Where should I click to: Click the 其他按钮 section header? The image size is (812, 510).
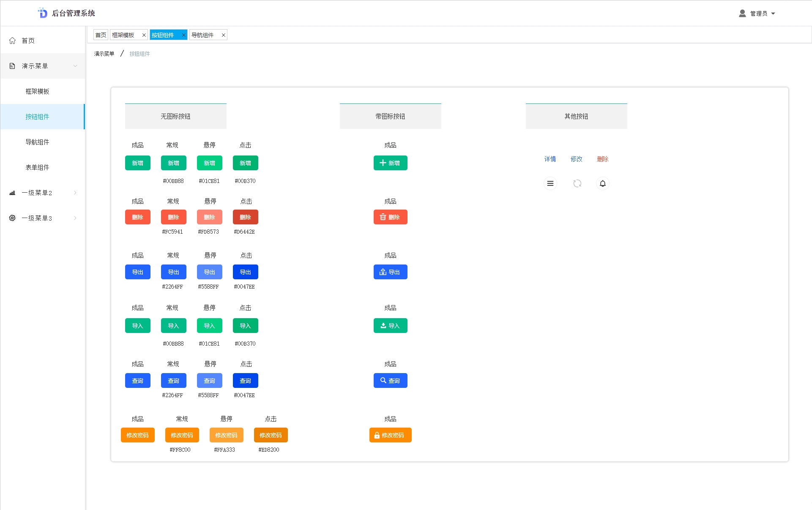coord(577,116)
